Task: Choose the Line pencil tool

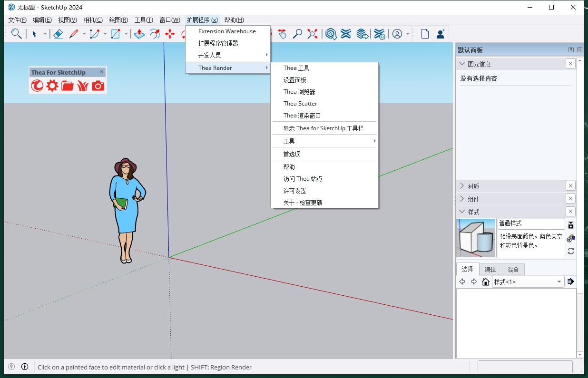Action: pos(74,34)
